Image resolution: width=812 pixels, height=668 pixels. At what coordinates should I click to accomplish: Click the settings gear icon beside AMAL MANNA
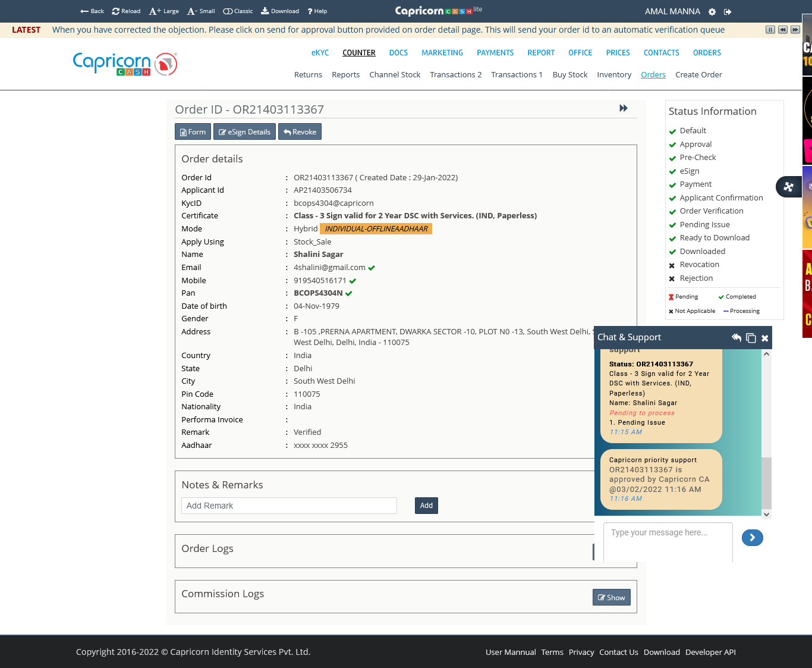point(712,12)
